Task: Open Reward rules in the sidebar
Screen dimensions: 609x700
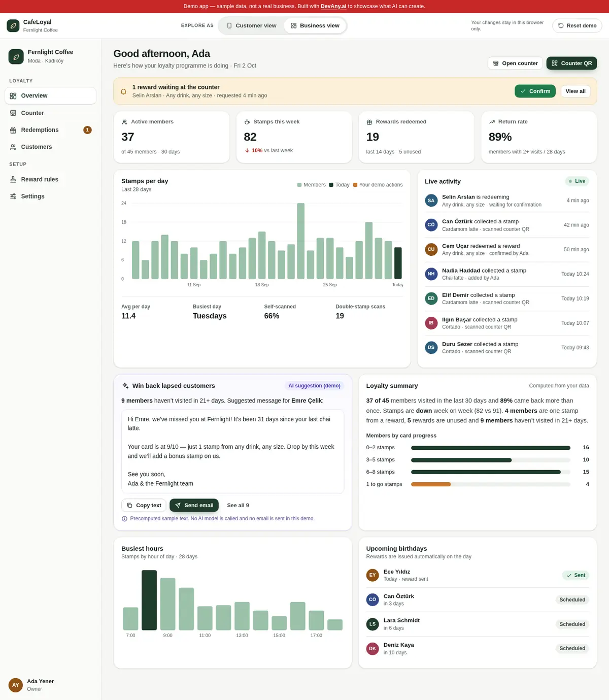Action: [50, 179]
